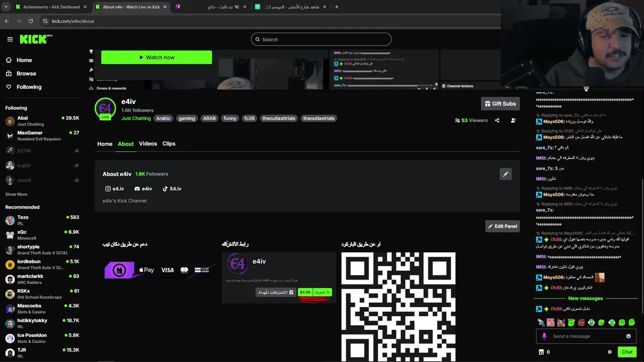Click the New messages notice in chat

pos(585,298)
